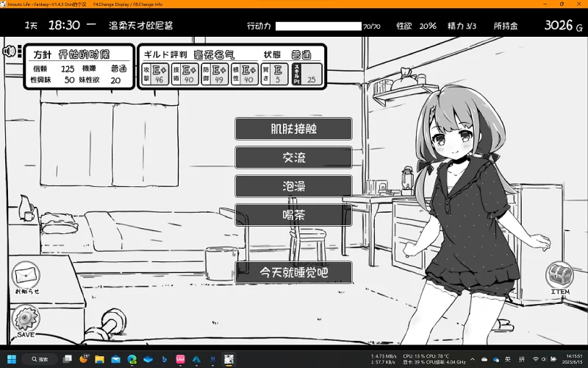Click the 精力 3/3 indicator
The image size is (588, 368).
tap(462, 26)
